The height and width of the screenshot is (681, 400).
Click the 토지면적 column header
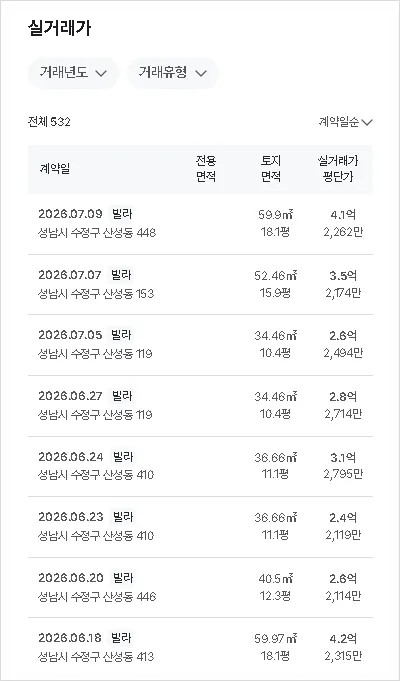click(271, 169)
